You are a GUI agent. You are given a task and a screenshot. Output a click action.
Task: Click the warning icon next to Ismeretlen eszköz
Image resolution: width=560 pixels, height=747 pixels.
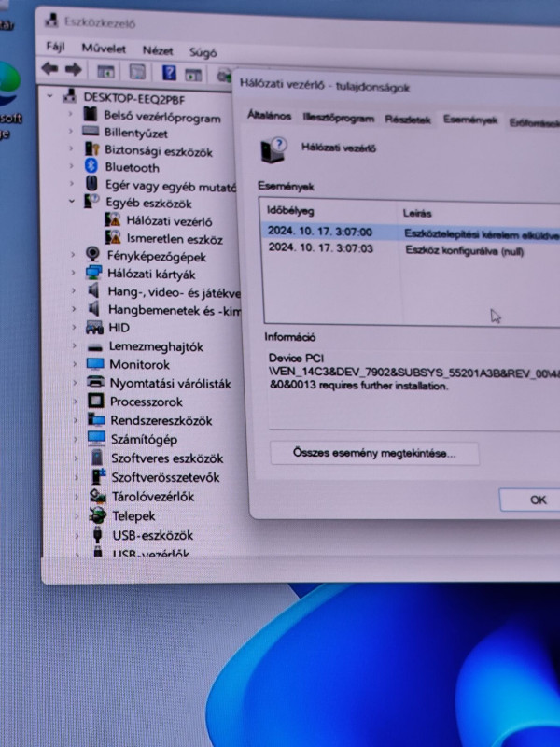point(113,237)
